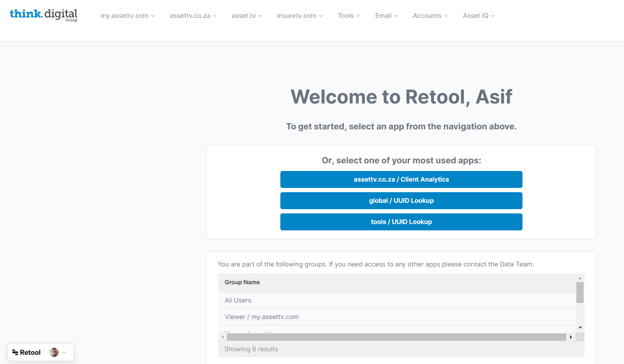Select the Viewer / my.assettv.com row
Screen dimensions: 624x364
(x=397, y=317)
